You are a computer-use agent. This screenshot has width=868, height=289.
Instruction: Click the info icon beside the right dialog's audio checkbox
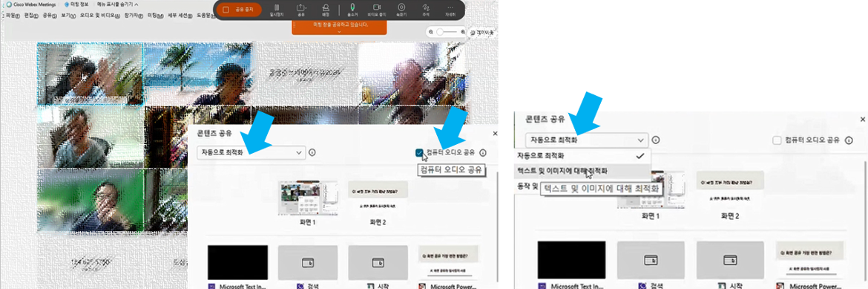849,140
